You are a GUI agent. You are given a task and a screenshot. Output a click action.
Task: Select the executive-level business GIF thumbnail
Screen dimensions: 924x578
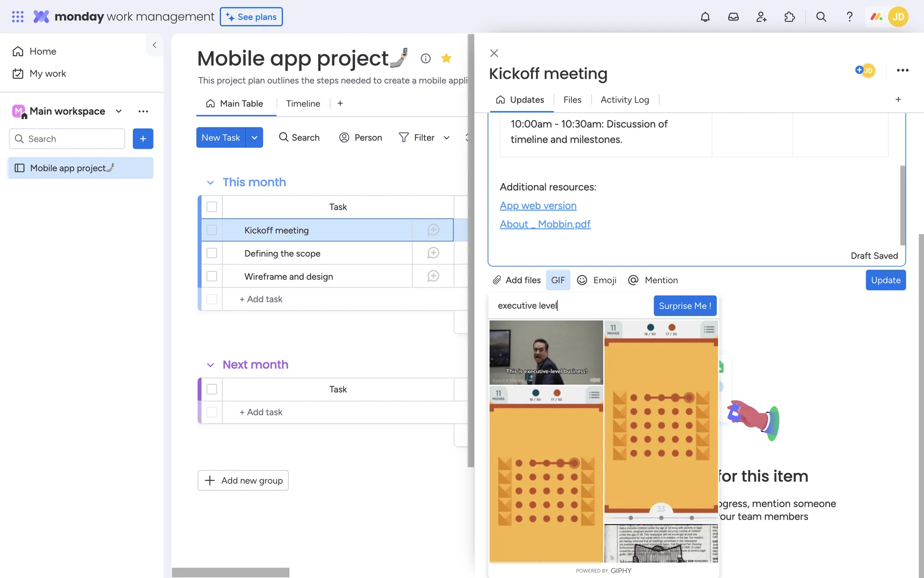[546, 352]
